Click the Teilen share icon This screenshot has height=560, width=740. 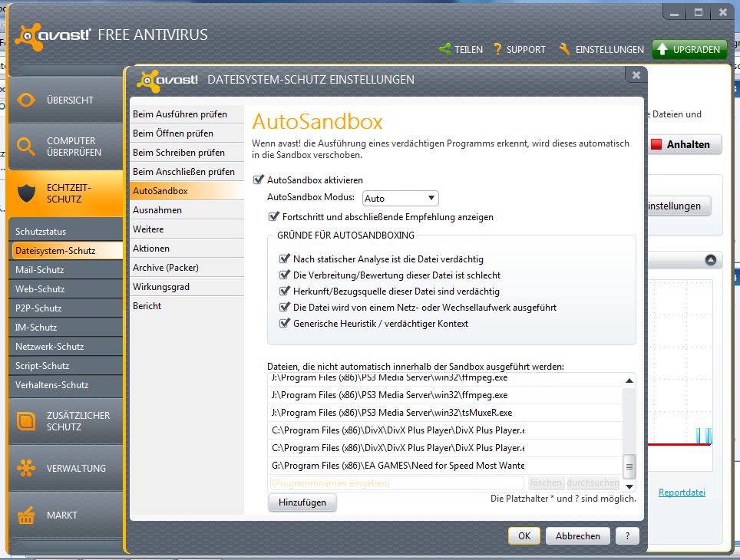point(444,49)
